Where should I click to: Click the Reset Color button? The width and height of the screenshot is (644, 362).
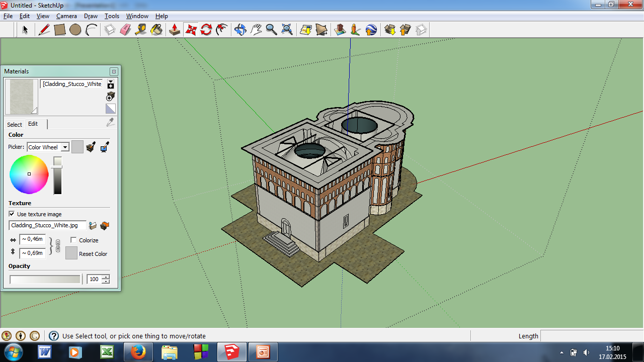(71, 253)
